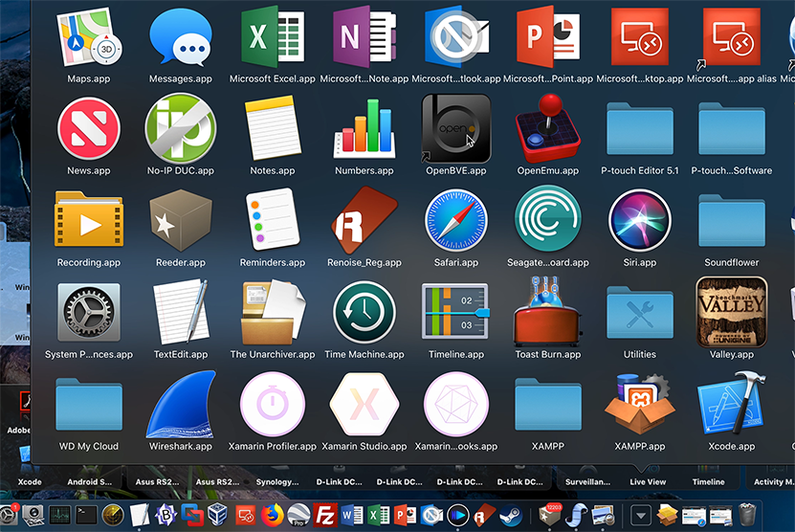Open the XAMPP folder
The height and width of the screenshot is (532, 795).
click(547, 404)
